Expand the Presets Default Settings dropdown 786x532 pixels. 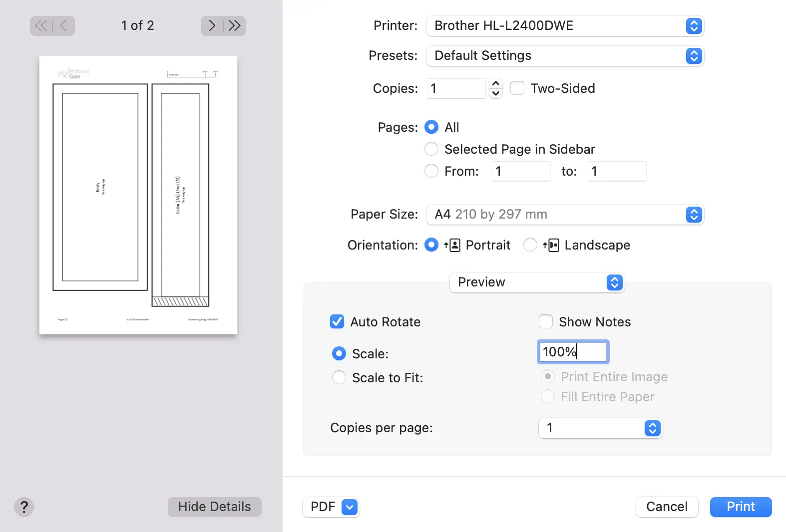564,56
